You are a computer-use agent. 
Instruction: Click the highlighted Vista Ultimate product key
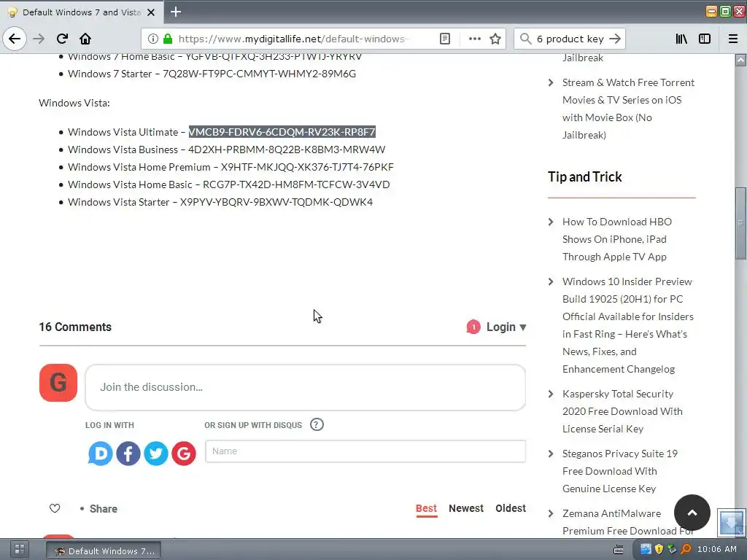(x=282, y=132)
